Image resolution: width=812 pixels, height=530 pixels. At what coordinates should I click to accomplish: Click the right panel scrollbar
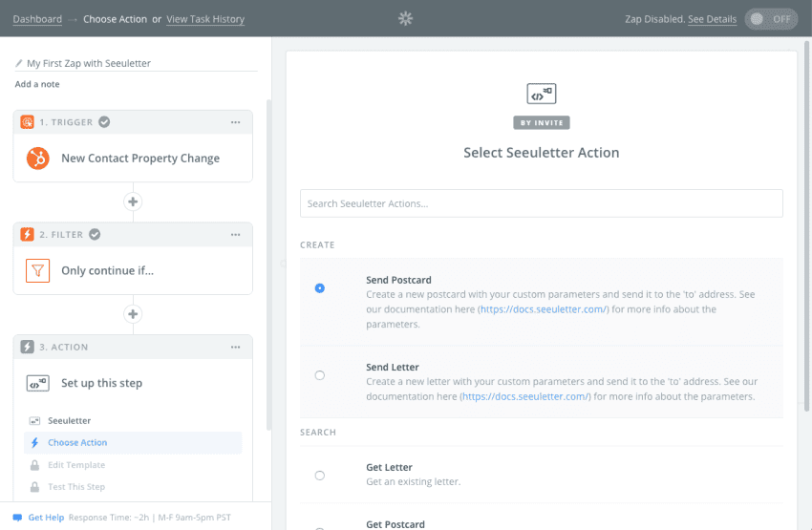(x=806, y=226)
